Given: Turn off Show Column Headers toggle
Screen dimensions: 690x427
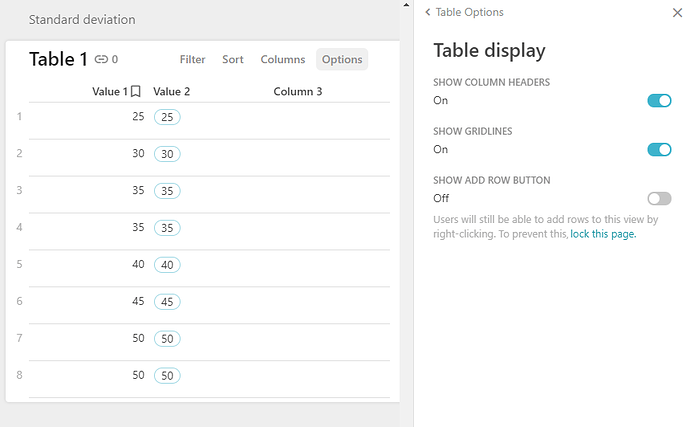Looking at the screenshot, I should click(659, 100).
